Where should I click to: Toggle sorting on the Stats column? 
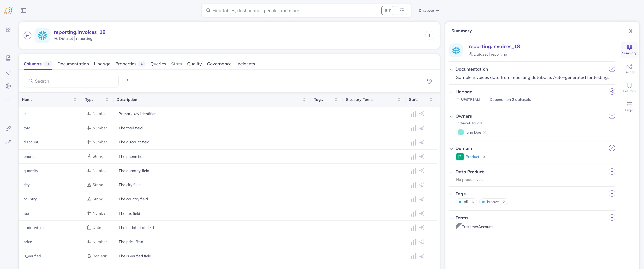(x=431, y=99)
